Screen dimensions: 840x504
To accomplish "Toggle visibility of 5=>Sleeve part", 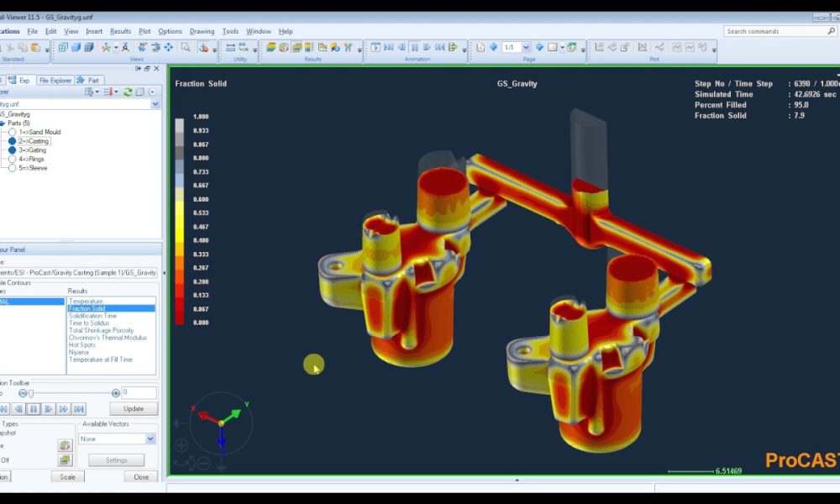I will tap(12, 168).
